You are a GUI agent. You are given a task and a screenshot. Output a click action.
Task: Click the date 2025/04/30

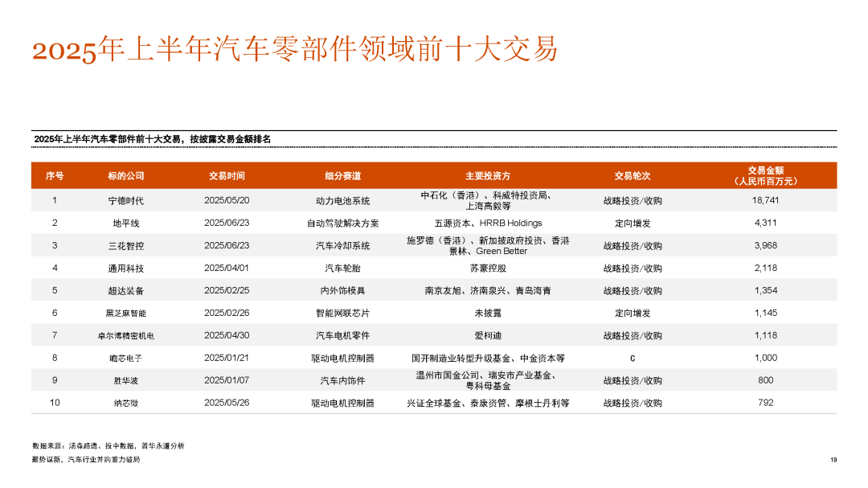227,336
